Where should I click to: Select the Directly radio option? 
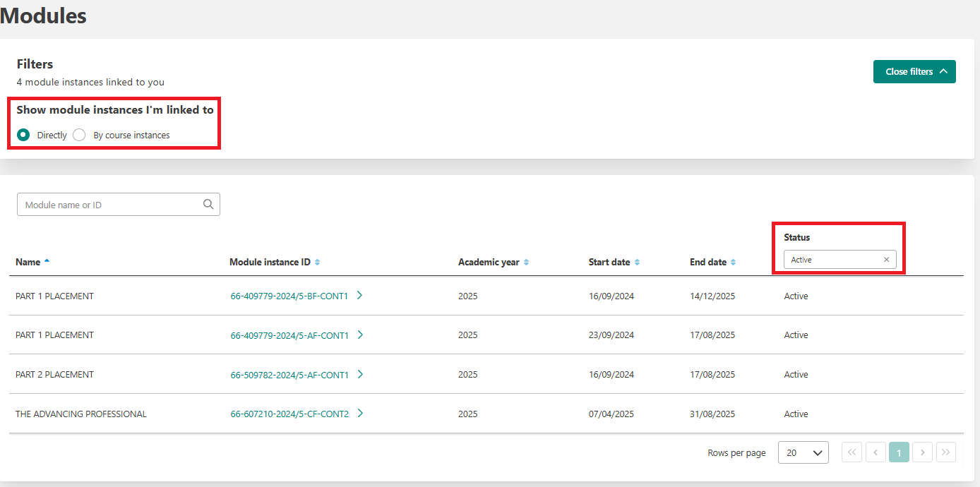coord(24,135)
